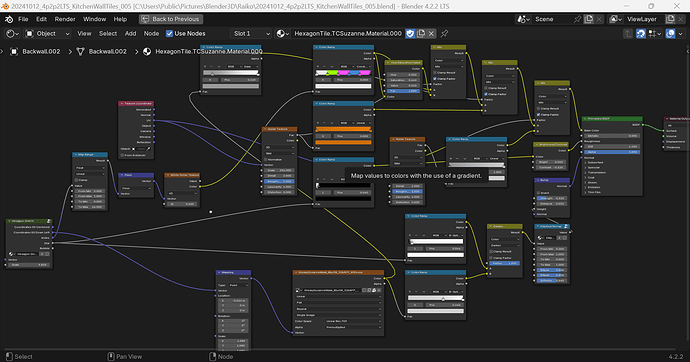Open the Float data type dropdown in Map Range
This screenshot has height=362, width=690.
pos(90,168)
